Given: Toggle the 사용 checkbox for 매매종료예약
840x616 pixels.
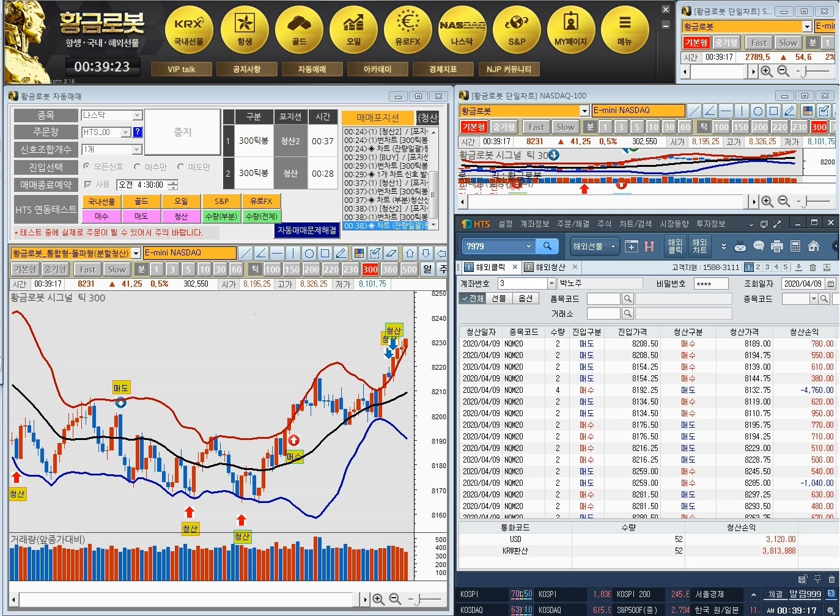Looking at the screenshot, I should [88, 185].
